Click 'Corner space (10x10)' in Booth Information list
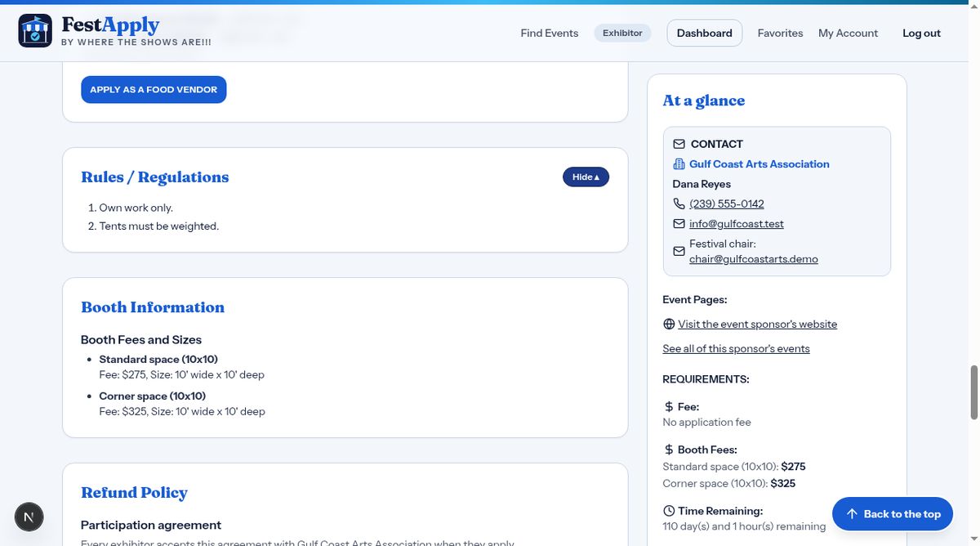980x546 pixels. (x=153, y=396)
